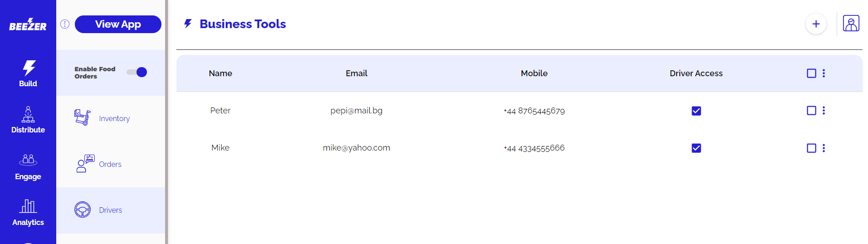
Task: Select the row checkbox for Peter
Action: [x=811, y=111]
